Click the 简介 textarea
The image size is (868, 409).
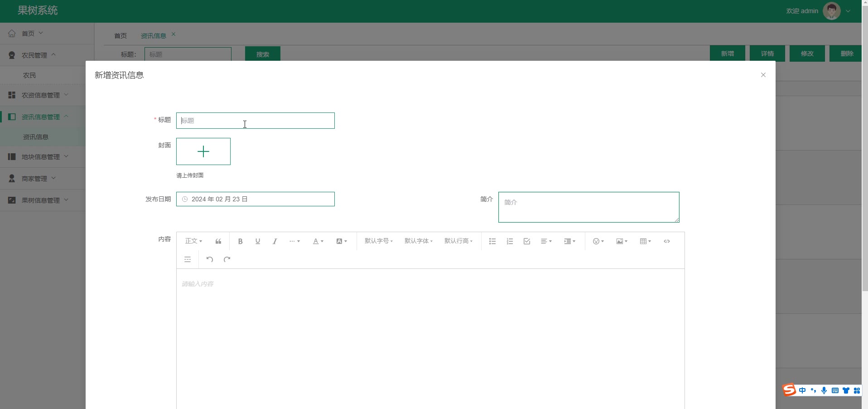589,207
